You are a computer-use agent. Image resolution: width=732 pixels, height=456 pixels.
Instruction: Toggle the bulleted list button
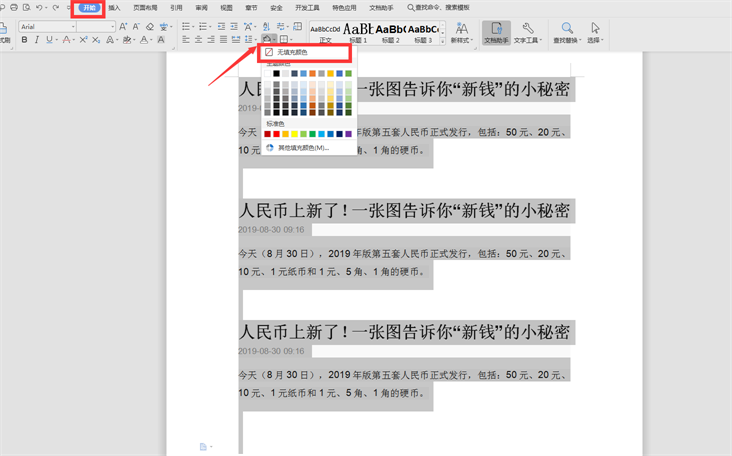186,27
